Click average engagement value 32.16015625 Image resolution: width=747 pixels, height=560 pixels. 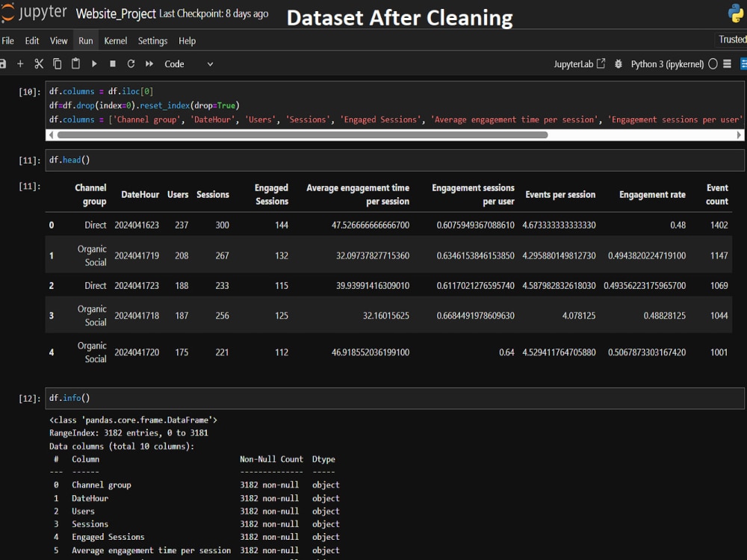(x=386, y=316)
